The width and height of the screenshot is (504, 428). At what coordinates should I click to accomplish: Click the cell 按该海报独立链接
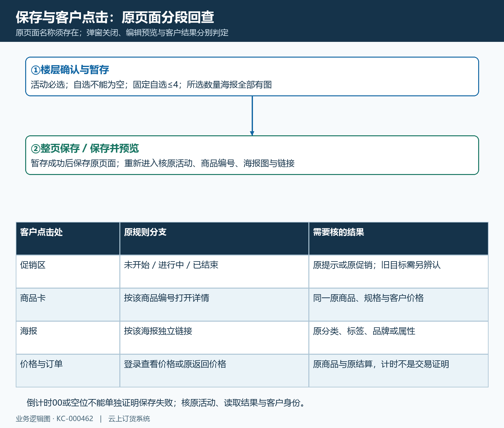coord(214,338)
